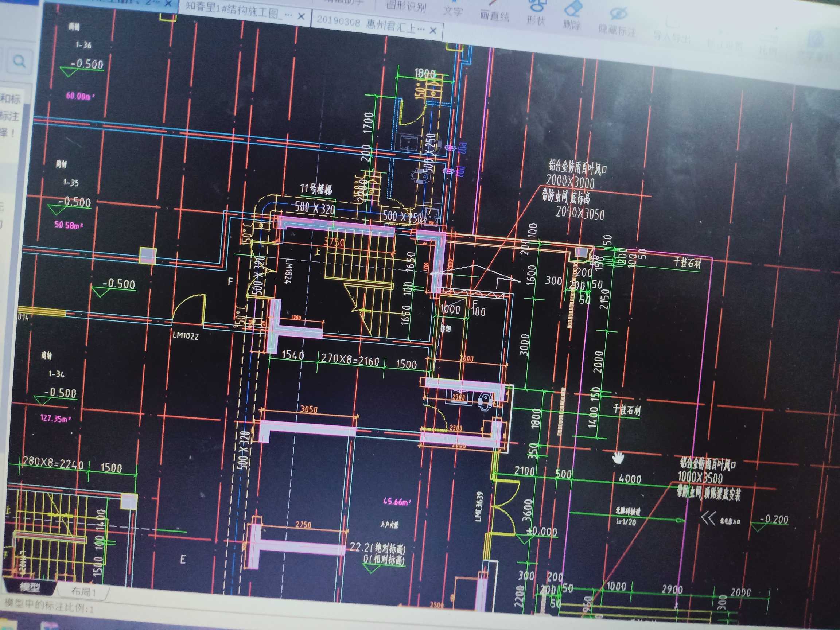Screen dimensions: 840x630
Task: Click the magnifier search icon
Action: [19, 61]
